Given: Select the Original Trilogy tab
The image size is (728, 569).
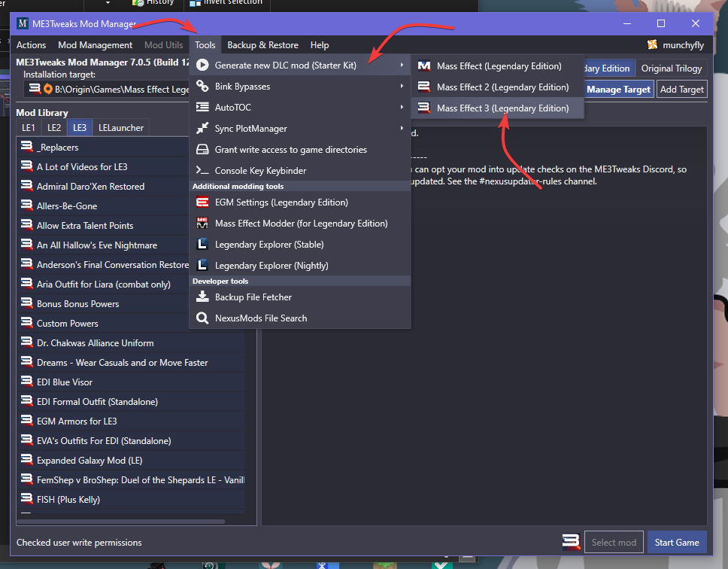Looking at the screenshot, I should (672, 68).
